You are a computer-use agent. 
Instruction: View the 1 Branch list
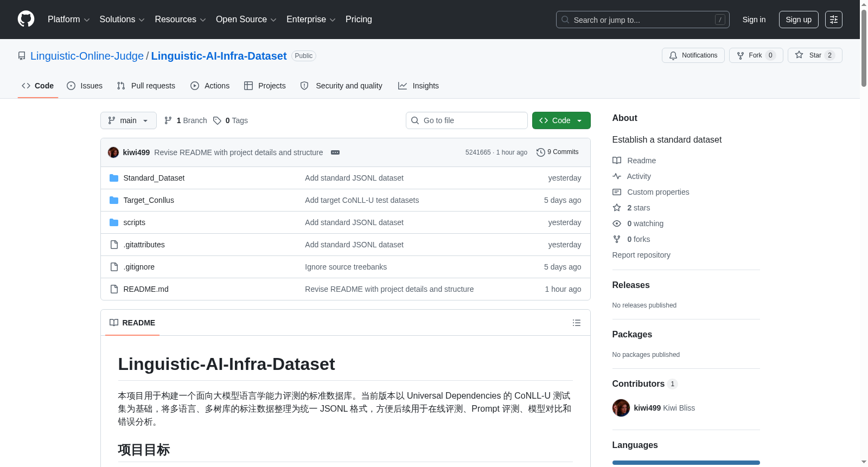coord(186,120)
